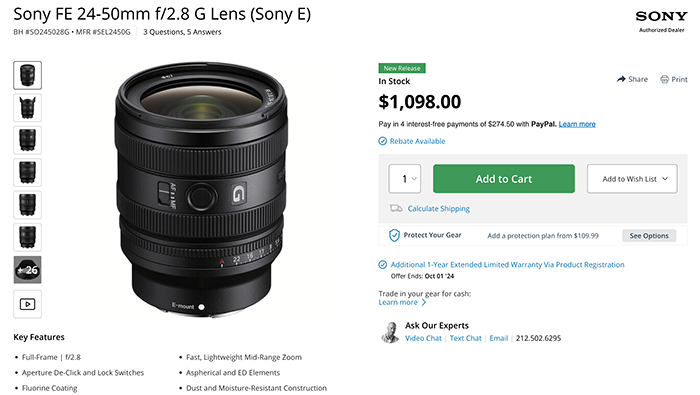The width and height of the screenshot is (700, 395).
Task: Add the lens to cart
Action: pos(504,179)
